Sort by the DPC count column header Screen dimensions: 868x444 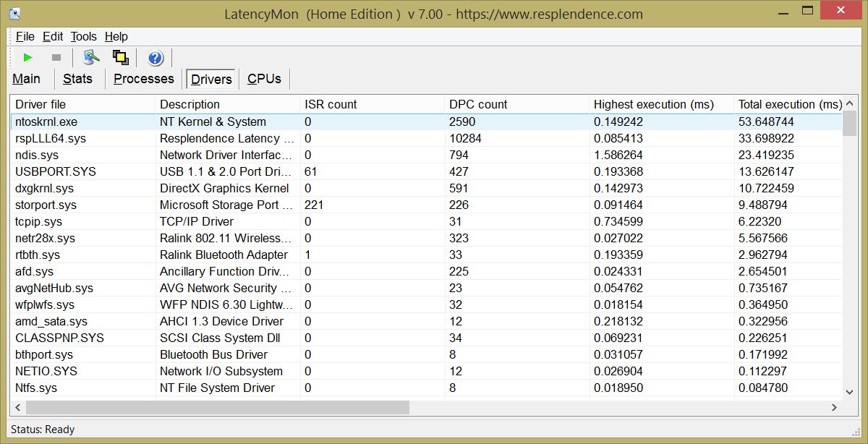point(517,104)
